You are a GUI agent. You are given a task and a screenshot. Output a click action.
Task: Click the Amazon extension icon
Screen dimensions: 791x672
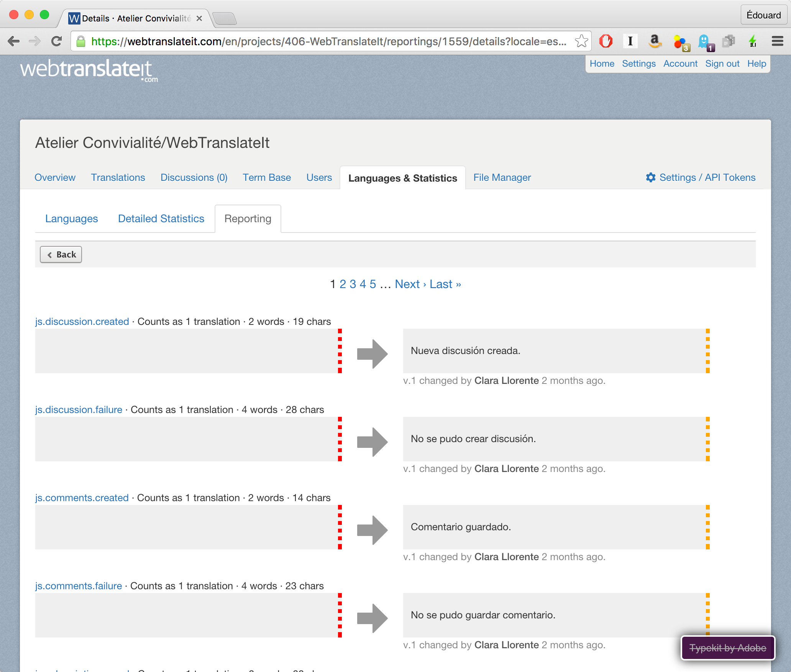click(x=655, y=41)
